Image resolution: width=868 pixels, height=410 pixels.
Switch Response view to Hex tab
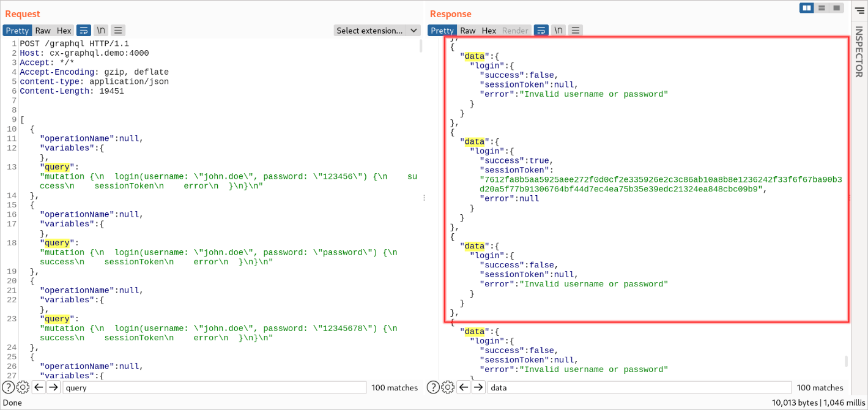pyautogui.click(x=489, y=31)
